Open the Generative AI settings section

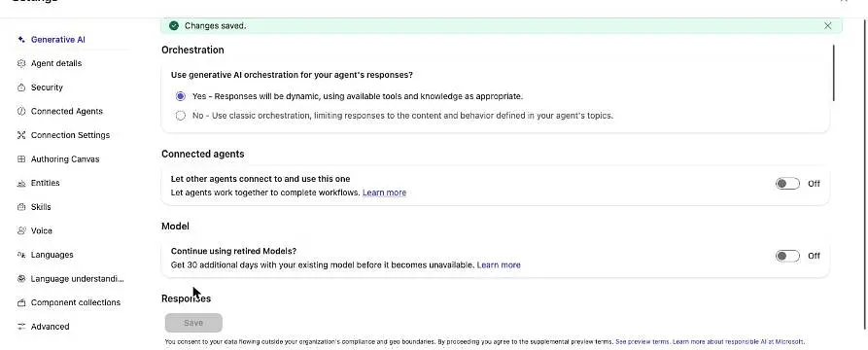(58, 39)
